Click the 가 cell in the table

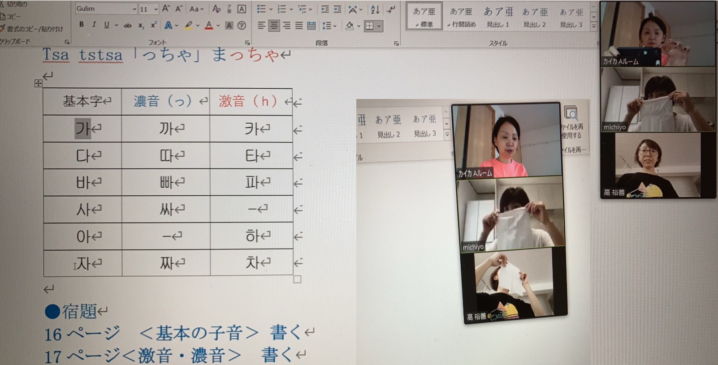(82, 129)
